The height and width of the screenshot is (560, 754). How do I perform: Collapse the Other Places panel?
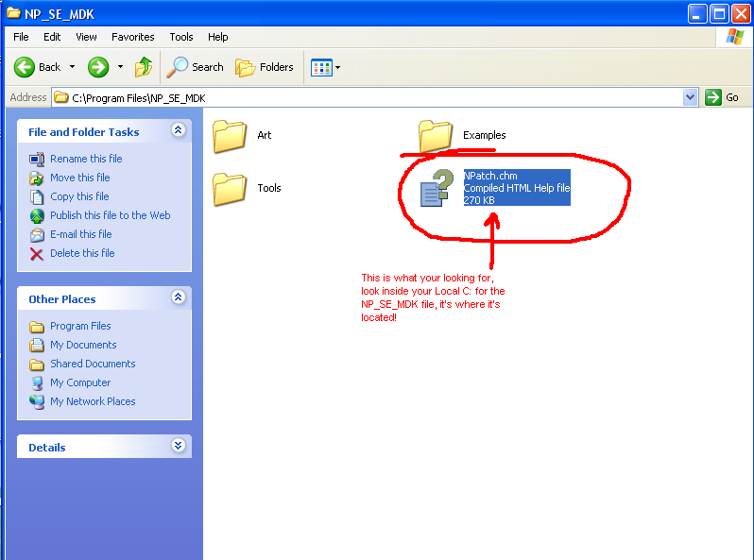[178, 298]
